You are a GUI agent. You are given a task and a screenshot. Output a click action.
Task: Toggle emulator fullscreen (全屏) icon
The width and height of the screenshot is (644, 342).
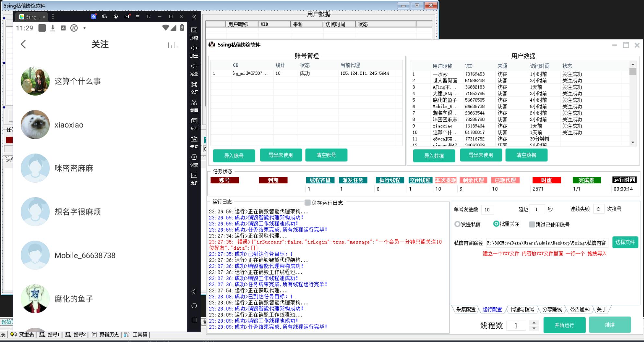(x=194, y=85)
